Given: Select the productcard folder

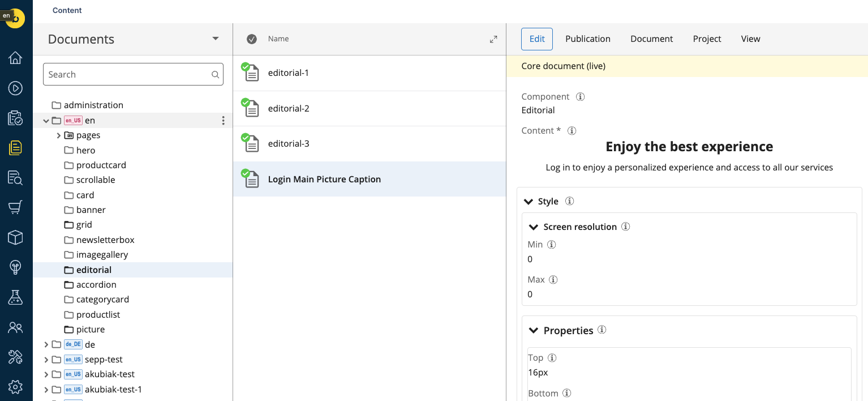Looking at the screenshot, I should tap(101, 165).
